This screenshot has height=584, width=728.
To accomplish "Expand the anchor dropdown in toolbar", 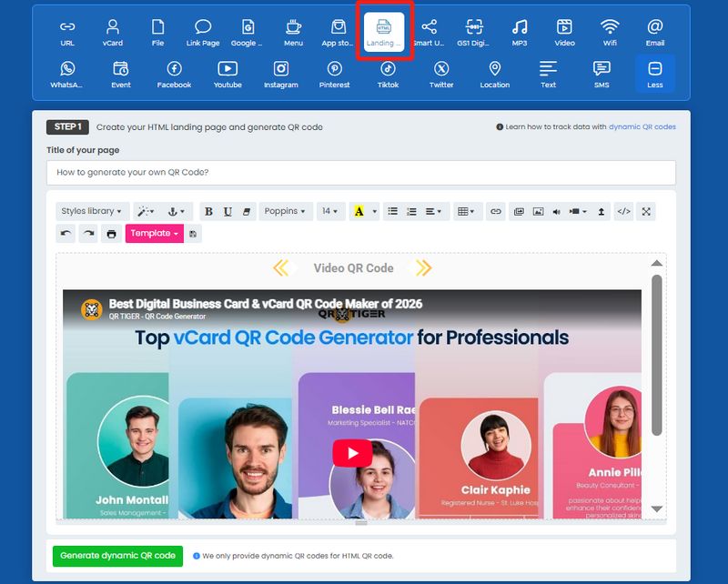I will click(x=176, y=211).
